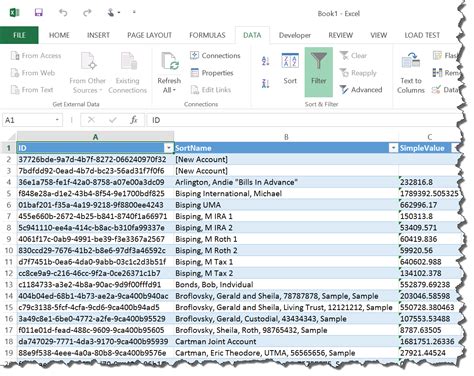The image size is (474, 376).
Task: Switch to the REVIEW tab
Action: point(340,35)
